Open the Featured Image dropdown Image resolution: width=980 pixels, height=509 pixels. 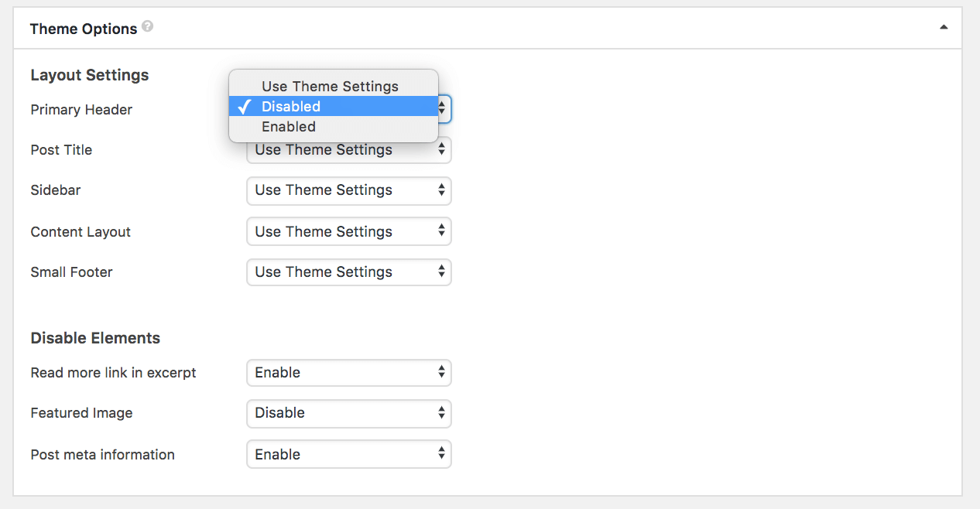point(349,413)
